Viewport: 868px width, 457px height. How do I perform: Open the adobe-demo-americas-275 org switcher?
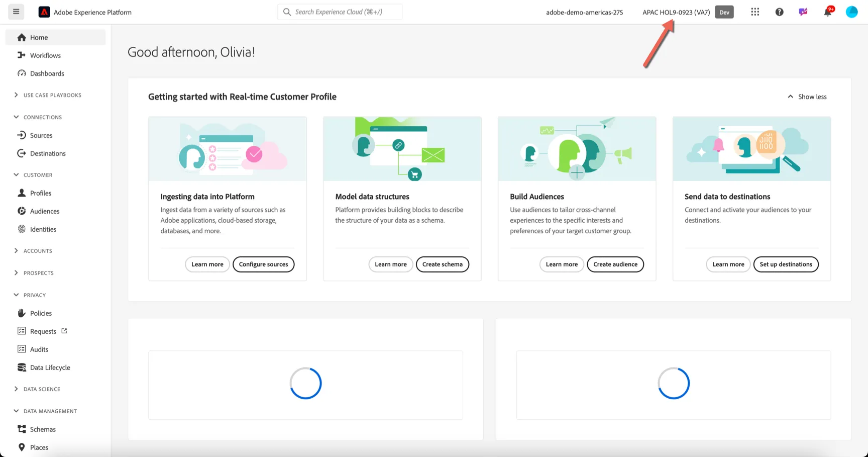click(584, 12)
